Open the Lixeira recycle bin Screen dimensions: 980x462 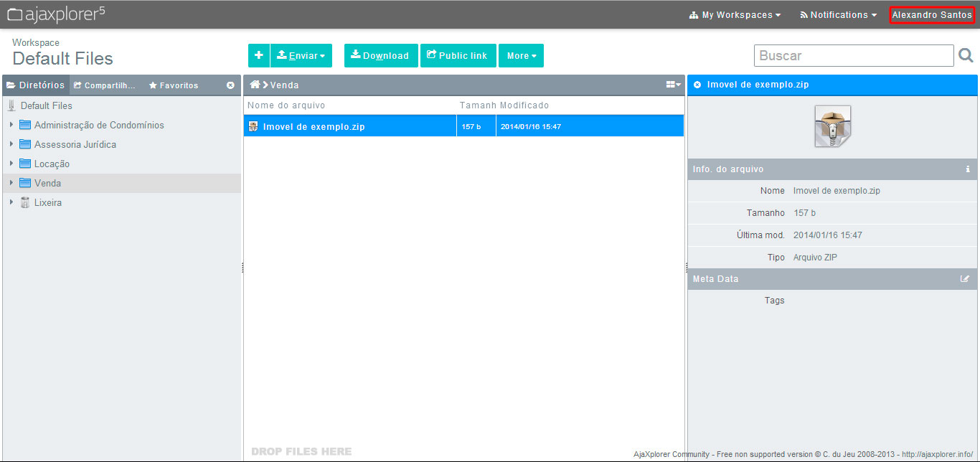point(47,202)
